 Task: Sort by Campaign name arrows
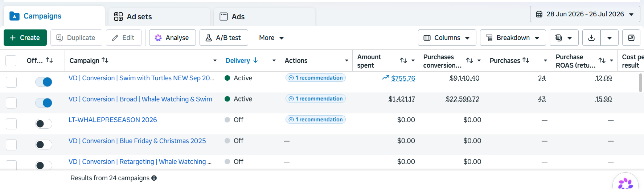click(x=105, y=60)
